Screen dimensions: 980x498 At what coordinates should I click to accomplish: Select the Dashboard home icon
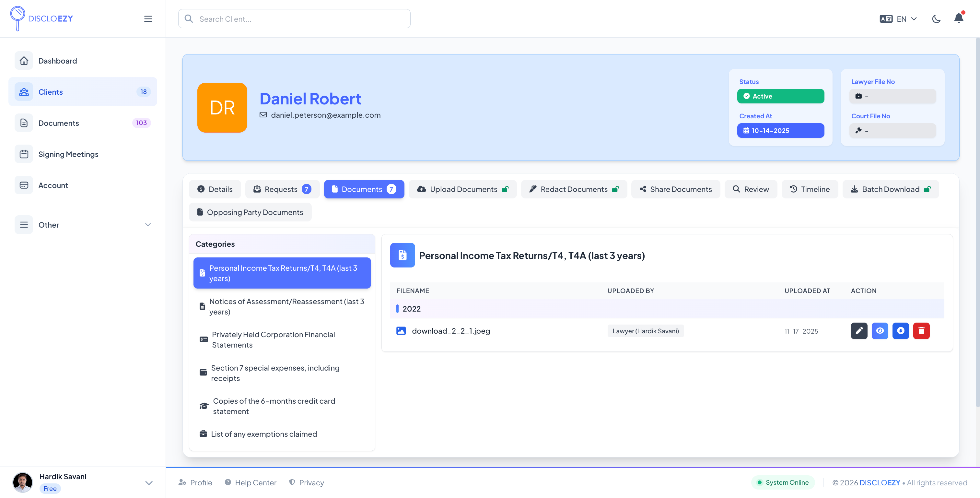tap(24, 60)
